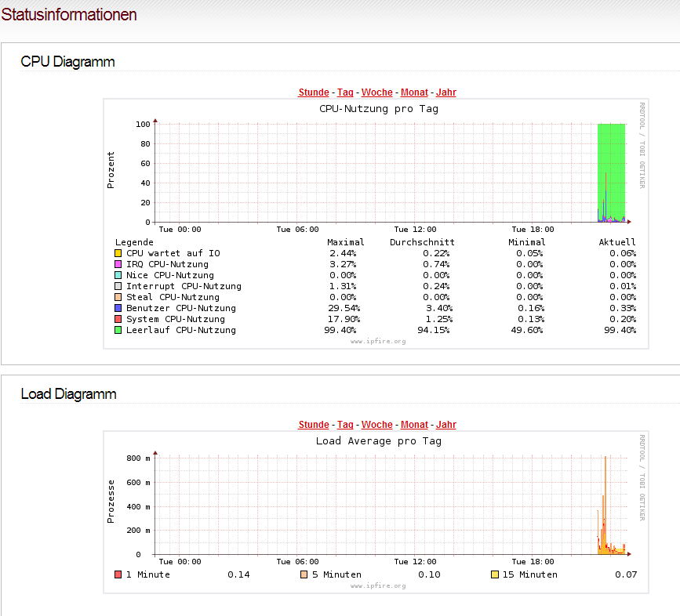Select Tag link above Load graph
The image size is (680, 616).
(x=345, y=425)
